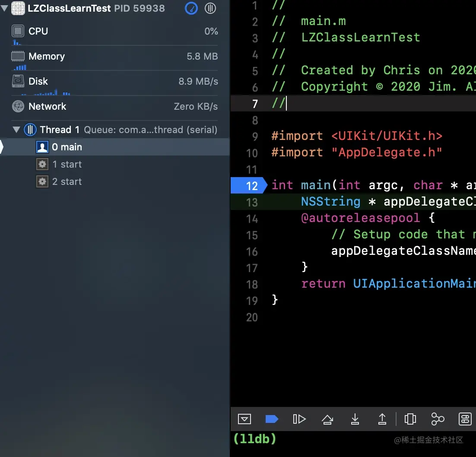This screenshot has height=457, width=476.
Task: Click the Memory 5.8 MB value
Action: click(x=202, y=57)
